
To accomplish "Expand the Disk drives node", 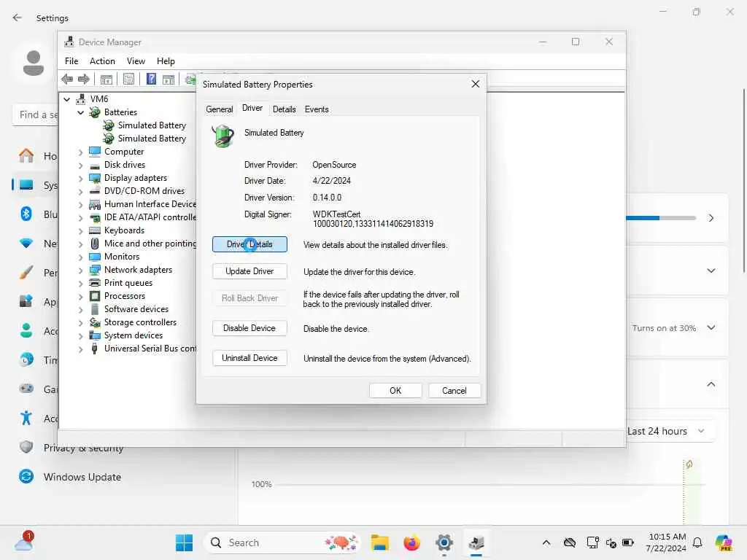I will point(80,166).
